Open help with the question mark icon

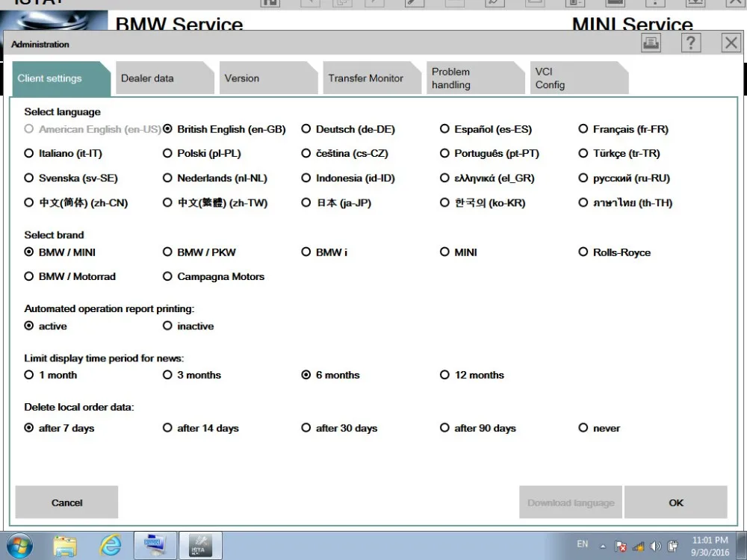(x=691, y=43)
